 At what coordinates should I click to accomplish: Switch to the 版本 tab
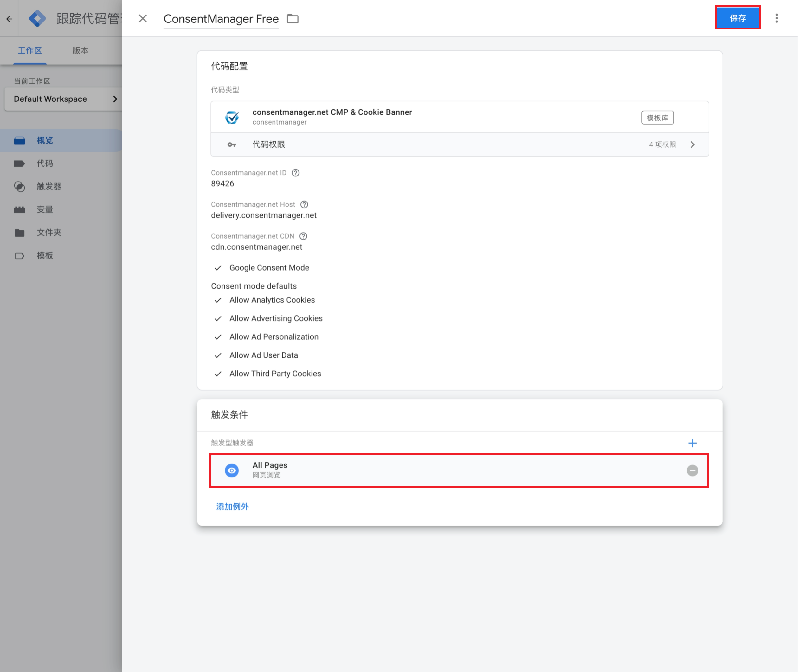pos(80,50)
